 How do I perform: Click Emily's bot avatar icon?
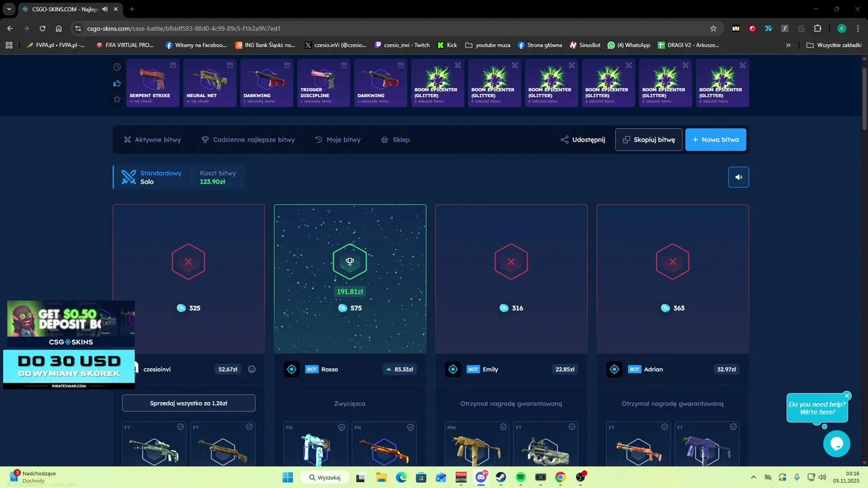(453, 369)
